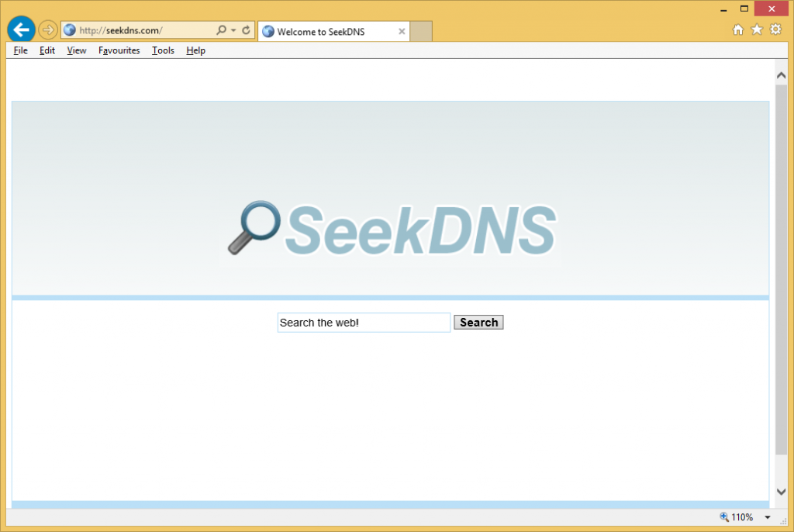Open the View menu
Image resolution: width=794 pixels, height=532 pixels.
[x=77, y=50]
